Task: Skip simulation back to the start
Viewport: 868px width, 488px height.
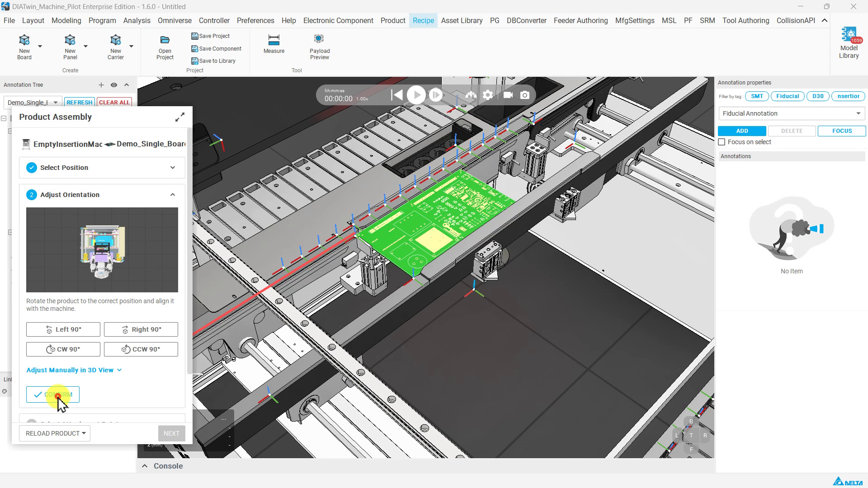Action: pos(396,95)
